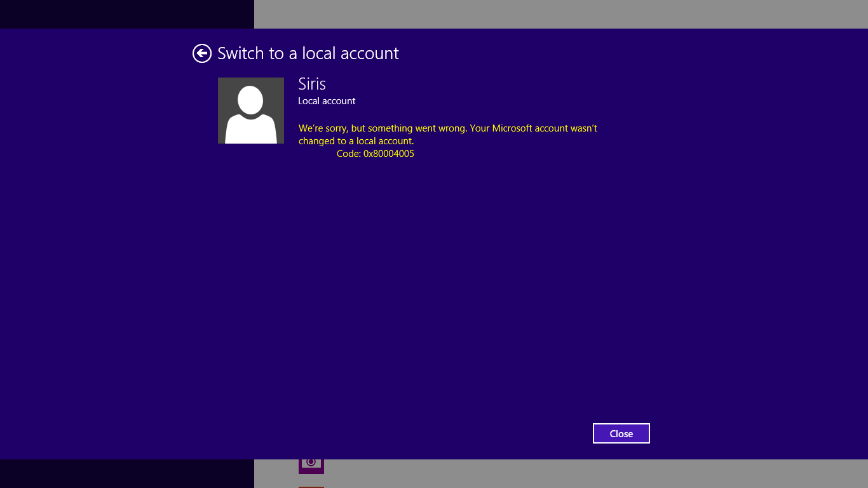Go back using the arrow icon
Viewport: 868px width, 488px height.
[x=202, y=53]
